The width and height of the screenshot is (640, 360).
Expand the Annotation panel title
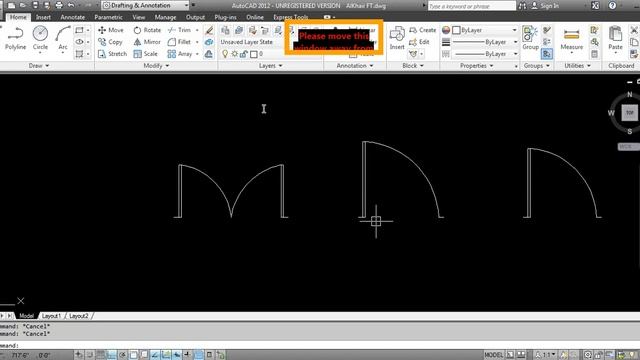click(x=354, y=66)
